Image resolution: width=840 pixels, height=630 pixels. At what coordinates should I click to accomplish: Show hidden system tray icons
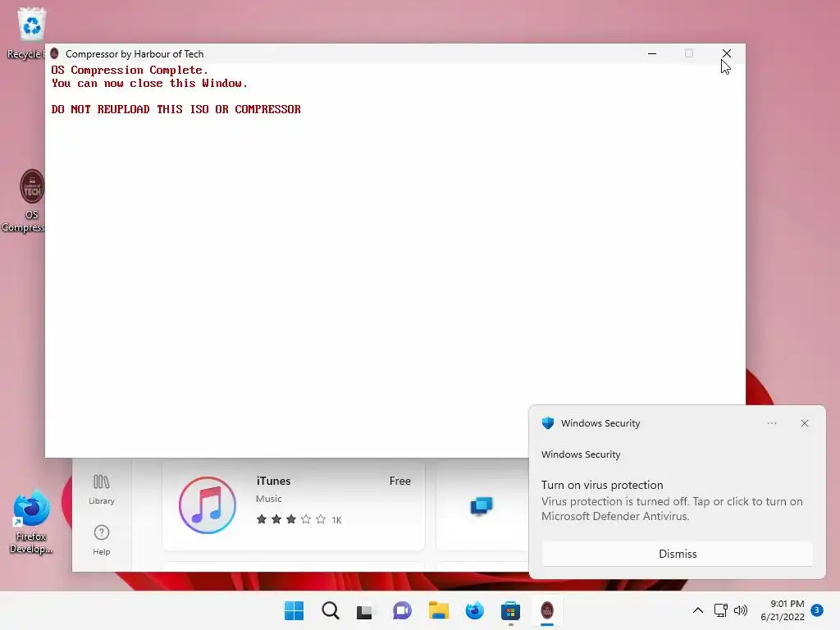click(697, 610)
